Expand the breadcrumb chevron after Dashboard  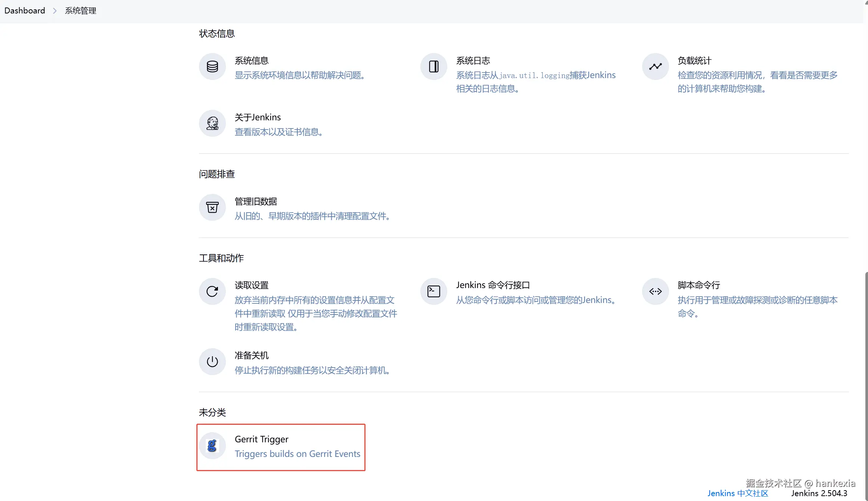55,10
